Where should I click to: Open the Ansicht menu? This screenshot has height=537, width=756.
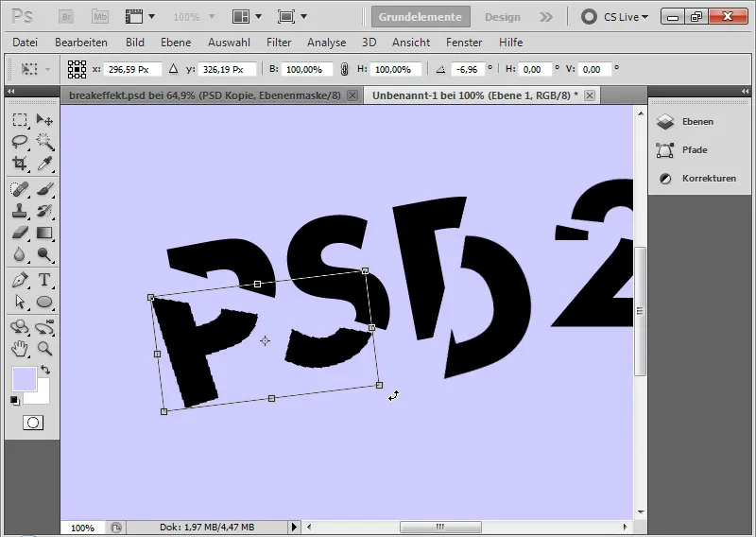point(411,43)
